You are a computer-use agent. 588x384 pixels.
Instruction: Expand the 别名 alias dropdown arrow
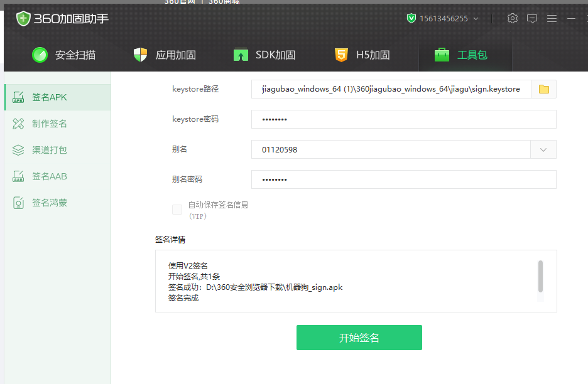(543, 149)
